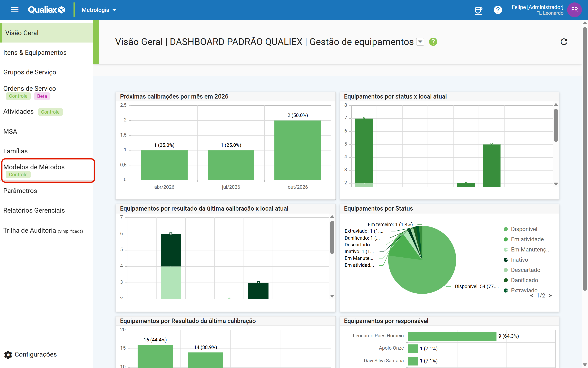Click the jul/2026 bar in calibrations chart

pos(231,165)
